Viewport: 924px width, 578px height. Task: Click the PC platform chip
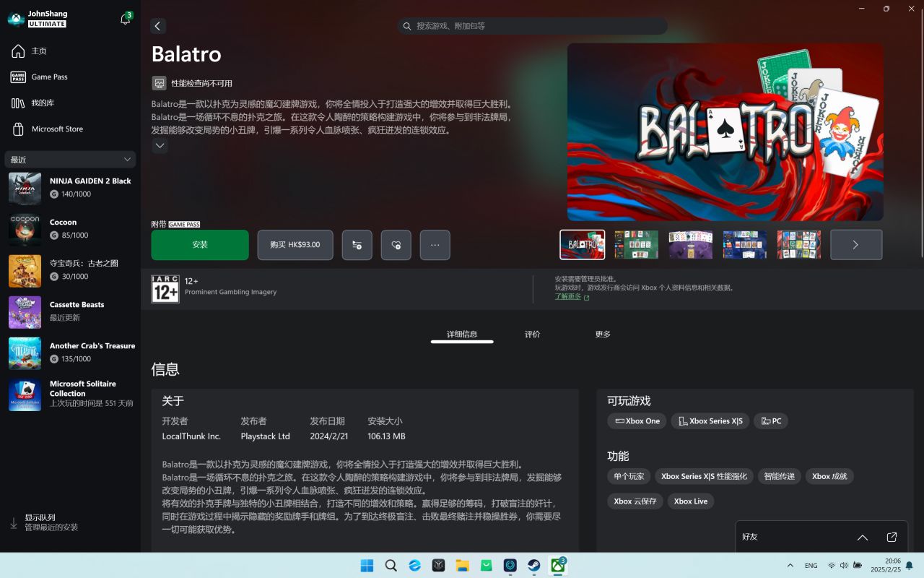[x=771, y=421]
